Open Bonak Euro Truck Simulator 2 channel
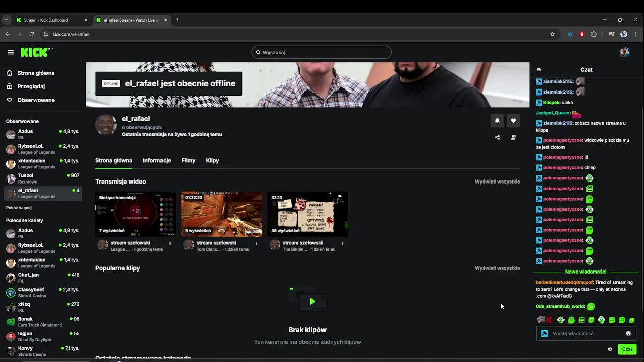This screenshot has width=644, height=362. (43, 322)
